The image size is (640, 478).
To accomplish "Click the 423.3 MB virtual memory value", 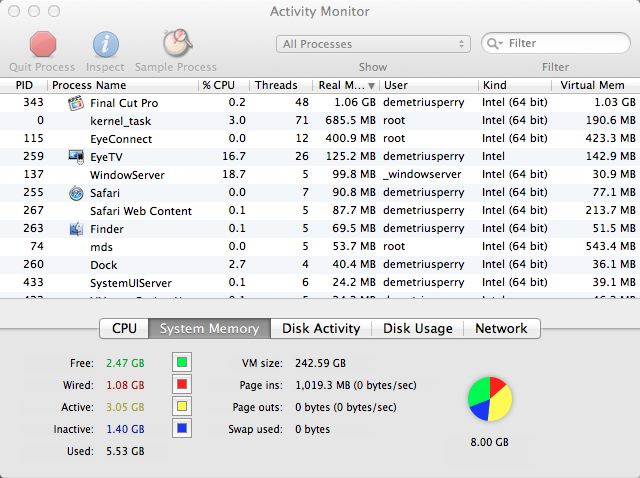I will (611, 138).
